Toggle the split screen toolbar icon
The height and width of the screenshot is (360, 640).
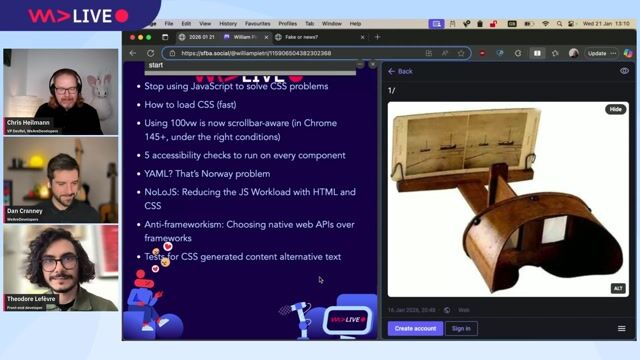537,53
